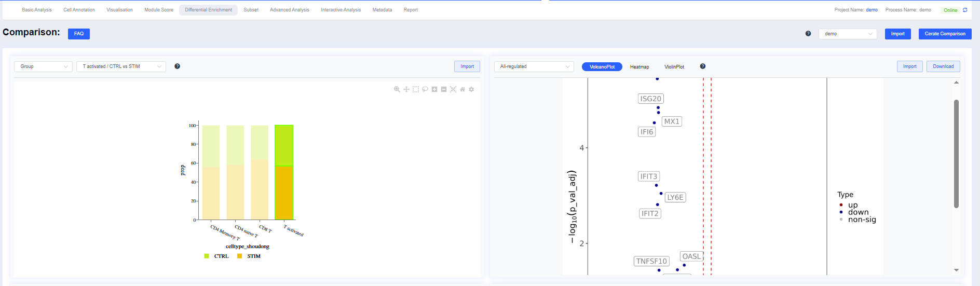The height and width of the screenshot is (286, 980).
Task: Switch plot view to Heatmap
Action: click(x=639, y=67)
